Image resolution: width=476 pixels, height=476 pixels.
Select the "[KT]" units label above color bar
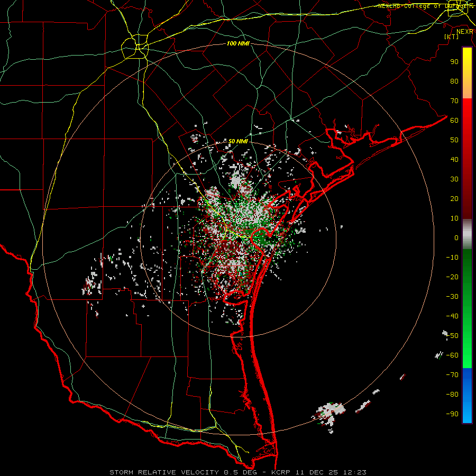click(x=452, y=36)
